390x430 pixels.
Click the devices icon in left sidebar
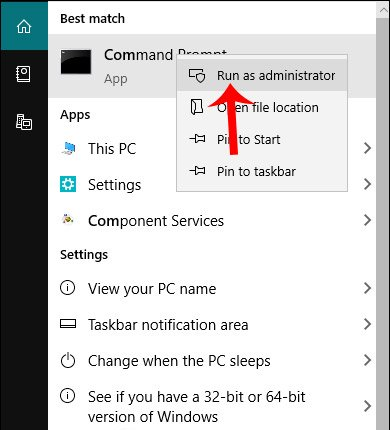click(24, 122)
